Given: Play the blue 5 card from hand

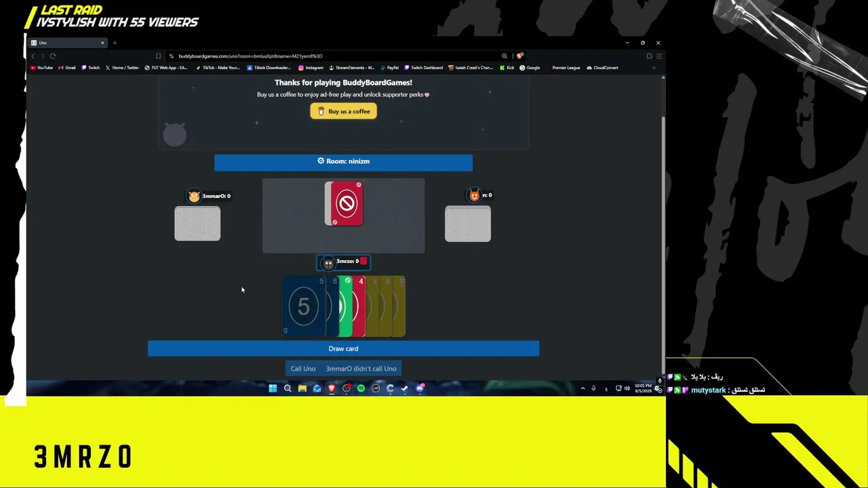Looking at the screenshot, I should (302, 306).
